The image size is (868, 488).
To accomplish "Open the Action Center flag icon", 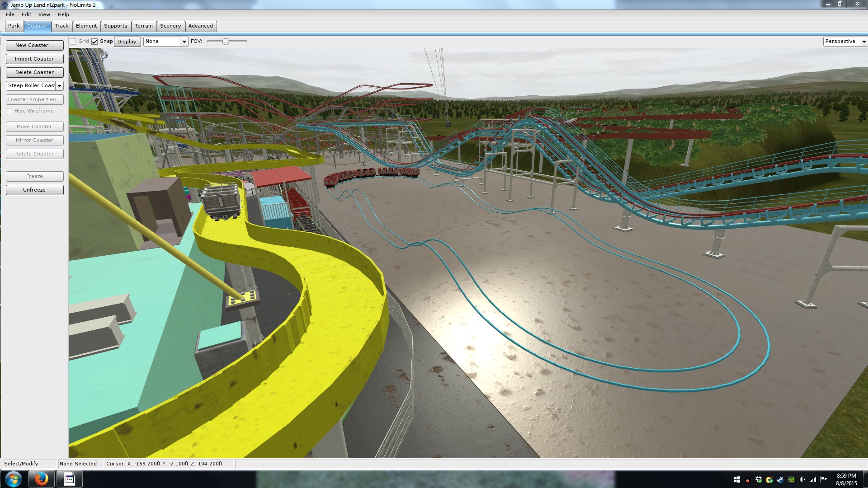I will click(x=823, y=479).
